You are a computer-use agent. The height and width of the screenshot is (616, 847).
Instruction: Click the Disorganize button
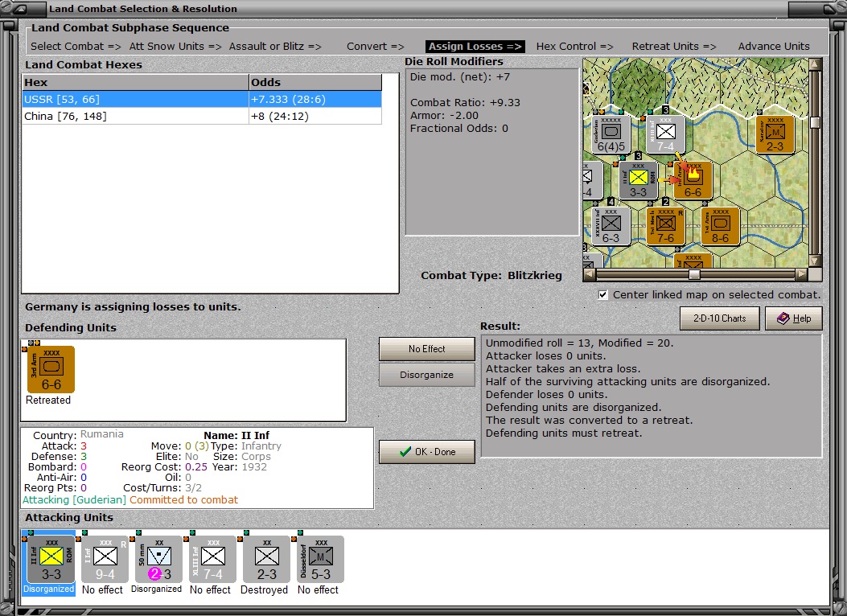point(427,375)
